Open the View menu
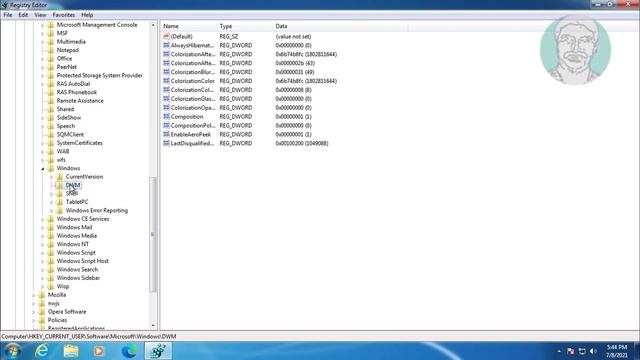Viewport: 640px width, 360px height. [40, 15]
